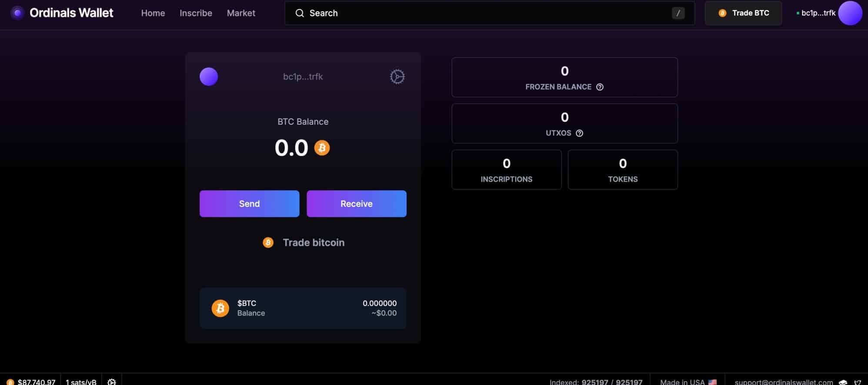The height and width of the screenshot is (385, 868).
Task: Open the connected bc1p...trfk account menu
Action: (x=818, y=13)
